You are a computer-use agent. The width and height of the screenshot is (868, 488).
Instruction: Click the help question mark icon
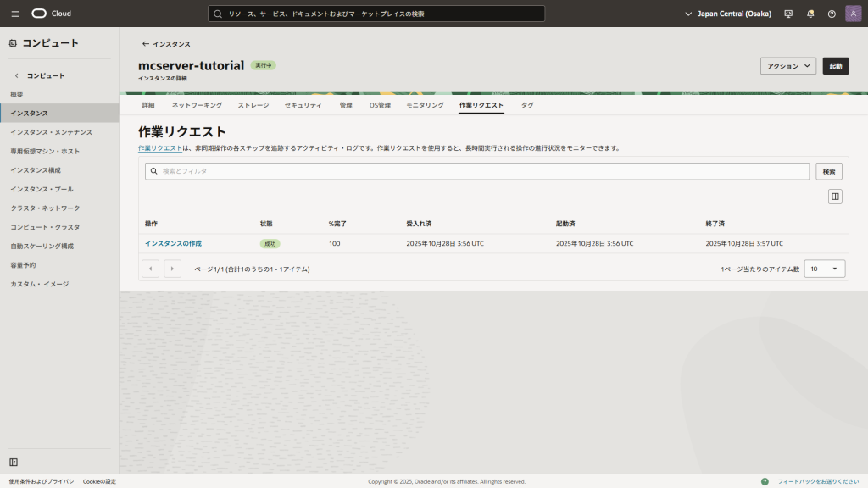point(832,14)
